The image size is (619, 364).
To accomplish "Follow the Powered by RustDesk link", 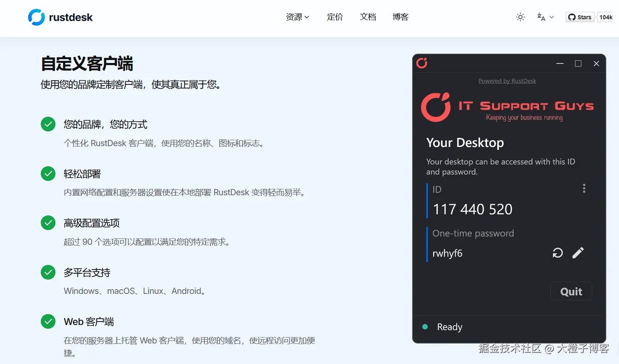I will [507, 81].
